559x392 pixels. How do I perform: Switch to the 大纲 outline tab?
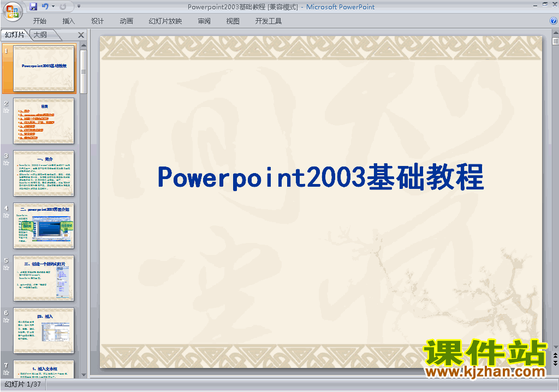[40, 34]
